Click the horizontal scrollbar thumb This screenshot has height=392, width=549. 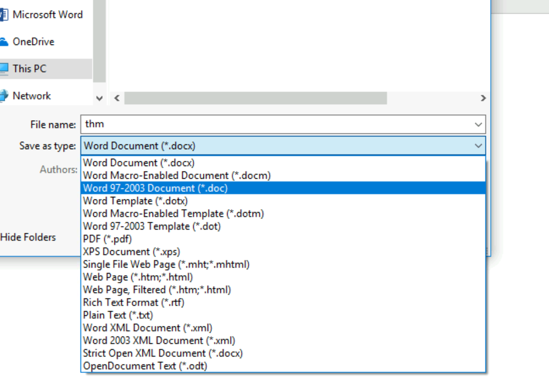tap(255, 98)
